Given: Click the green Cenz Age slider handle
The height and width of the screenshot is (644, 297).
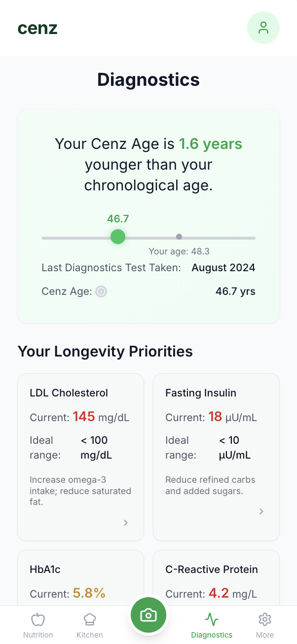Looking at the screenshot, I should pos(118,237).
